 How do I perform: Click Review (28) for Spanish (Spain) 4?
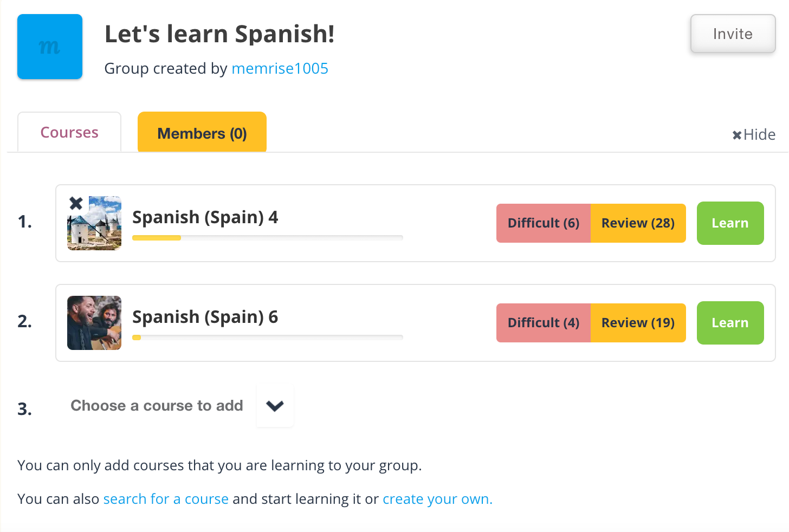coord(638,223)
